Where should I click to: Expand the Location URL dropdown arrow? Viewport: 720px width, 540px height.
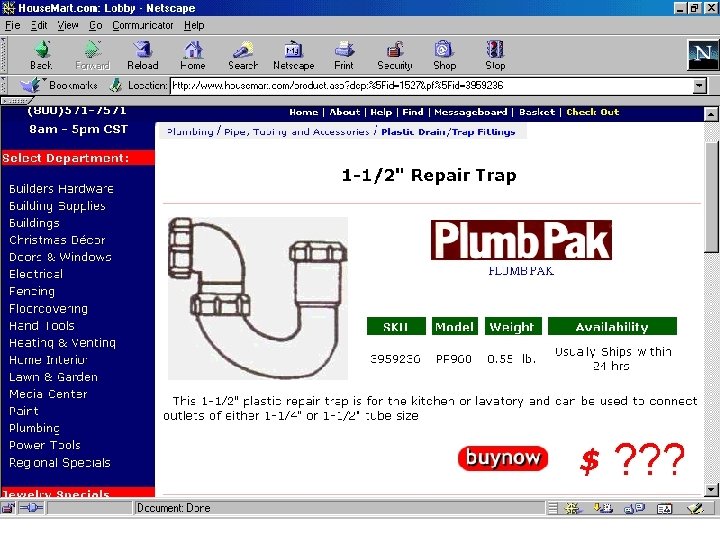(699, 85)
